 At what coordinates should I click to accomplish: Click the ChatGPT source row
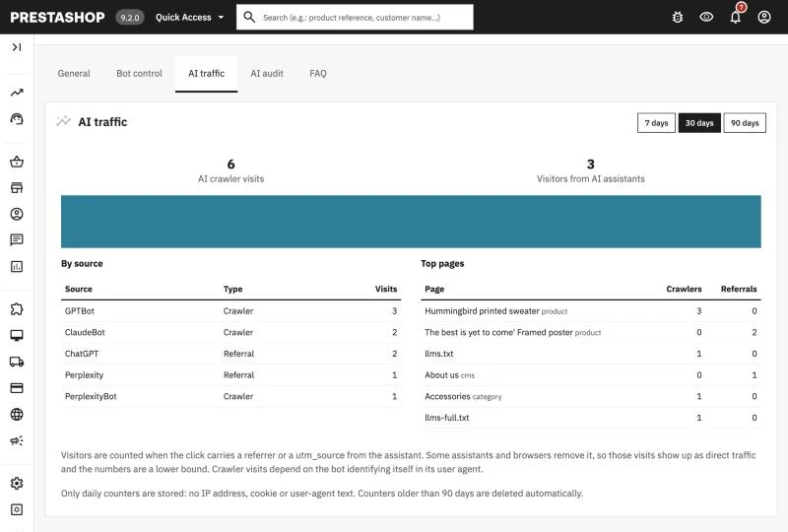pos(231,354)
